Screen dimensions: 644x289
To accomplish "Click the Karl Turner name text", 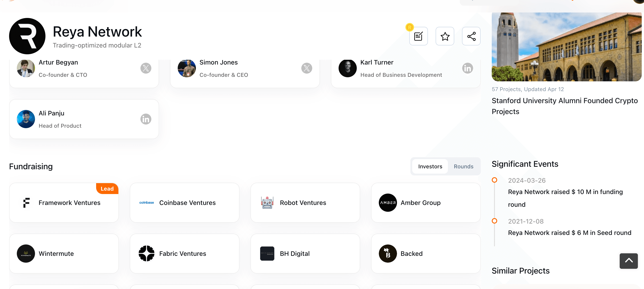I will pyautogui.click(x=377, y=62).
